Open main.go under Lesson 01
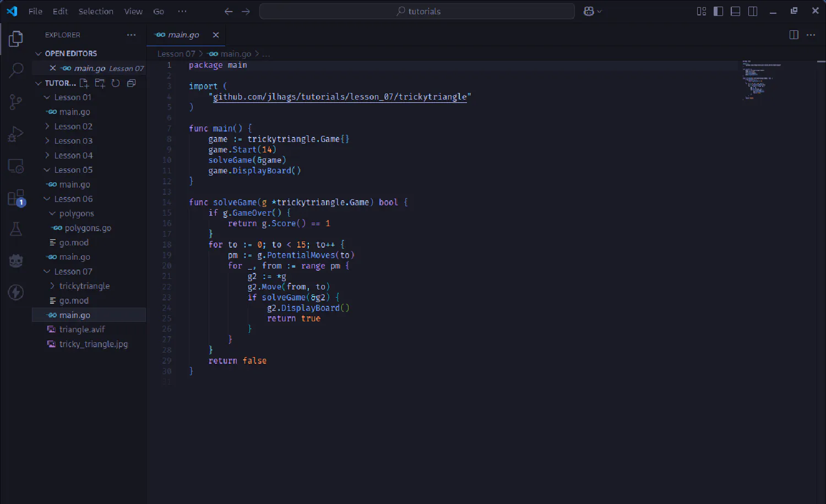The width and height of the screenshot is (826, 504). tap(89, 112)
